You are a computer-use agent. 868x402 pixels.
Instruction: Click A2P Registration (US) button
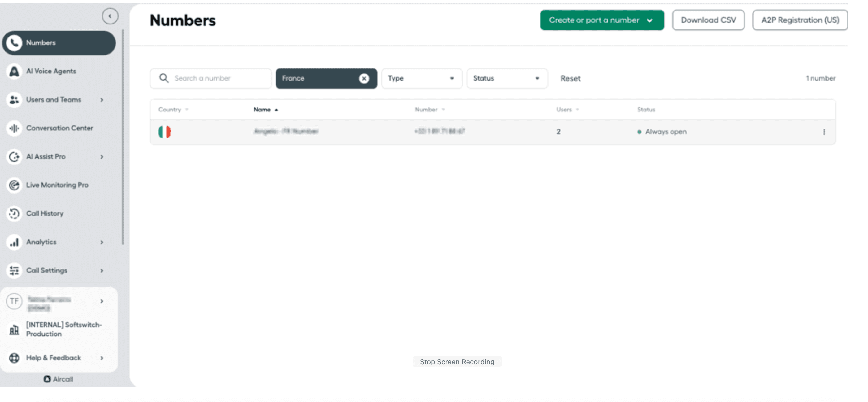coord(800,20)
